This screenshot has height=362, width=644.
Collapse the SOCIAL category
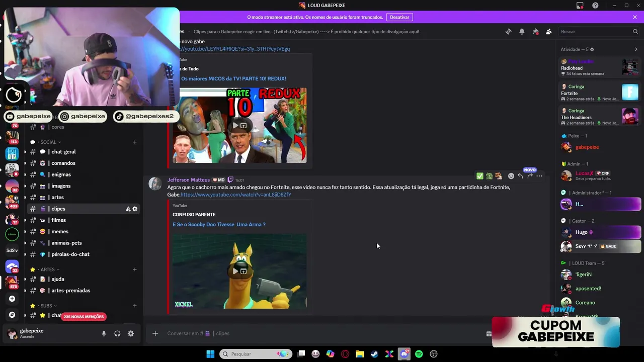49,142
